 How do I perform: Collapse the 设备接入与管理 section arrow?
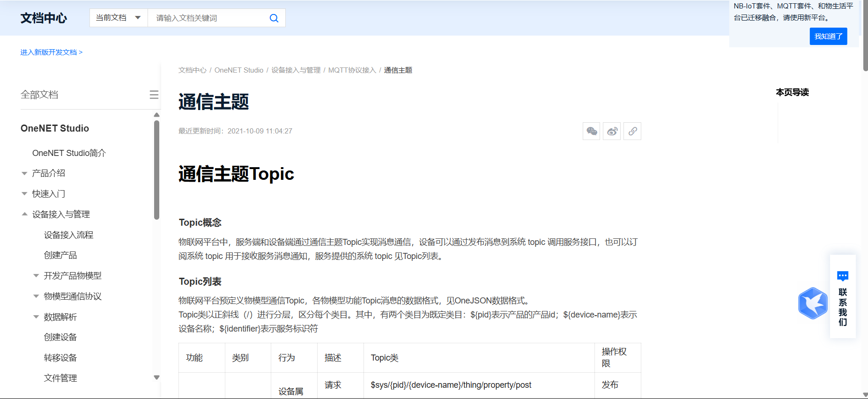pyautogui.click(x=24, y=214)
